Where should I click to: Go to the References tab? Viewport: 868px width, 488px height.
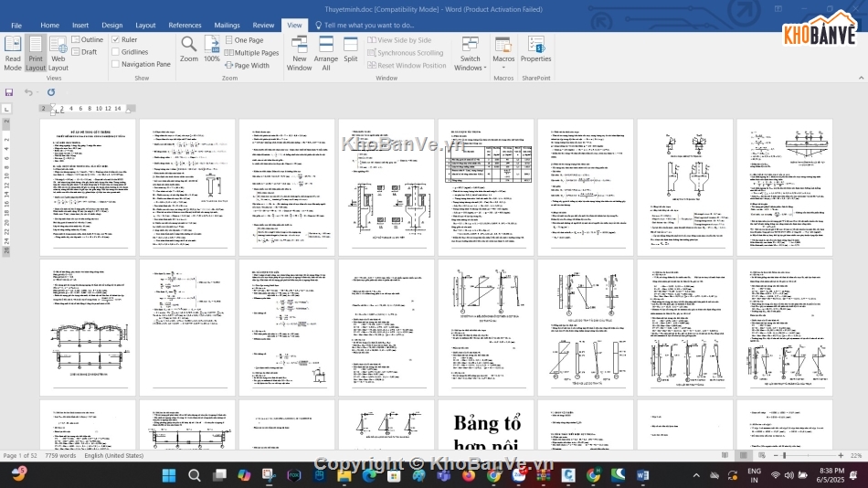[x=185, y=25]
